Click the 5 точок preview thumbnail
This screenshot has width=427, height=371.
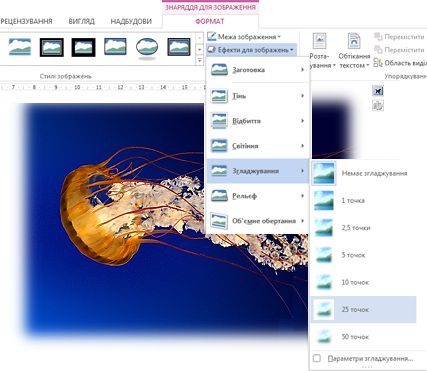[324, 255]
